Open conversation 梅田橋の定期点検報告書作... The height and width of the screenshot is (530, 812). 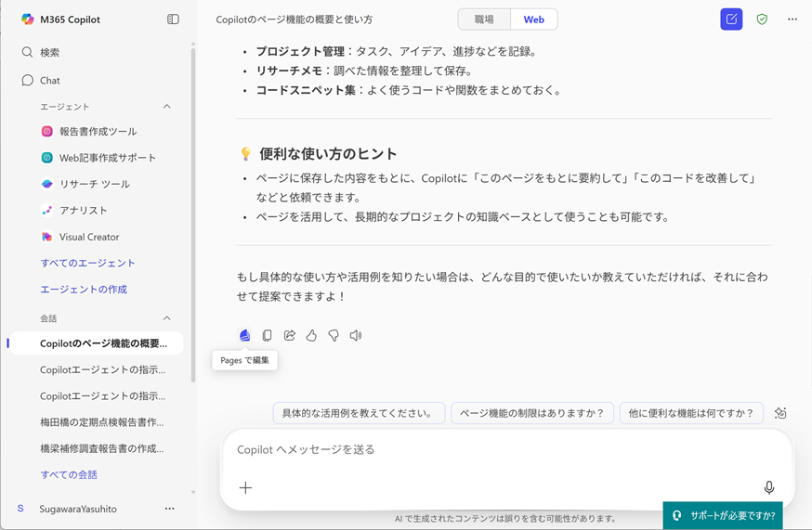tap(102, 422)
